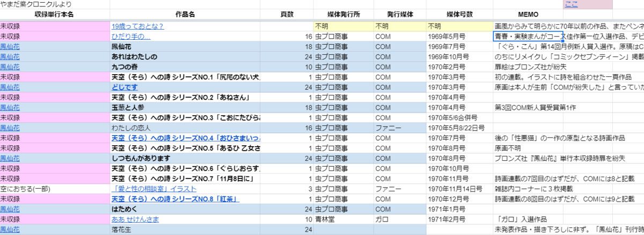Select the page count '3' cell
Image resolution: width=644 pixels, height=235 pixels.
click(287, 189)
